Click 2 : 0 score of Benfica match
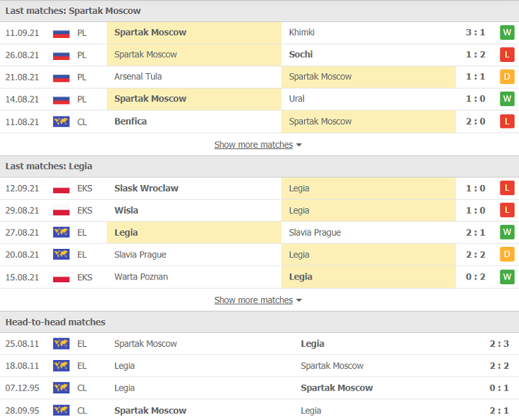This screenshot has height=420, width=519. click(x=475, y=122)
